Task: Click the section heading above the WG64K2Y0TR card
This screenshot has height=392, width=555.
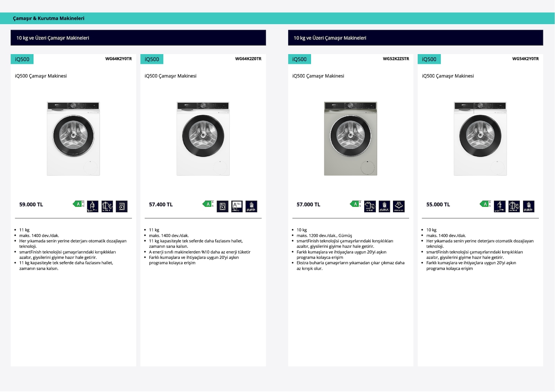Action: pyautogui.click(x=138, y=38)
